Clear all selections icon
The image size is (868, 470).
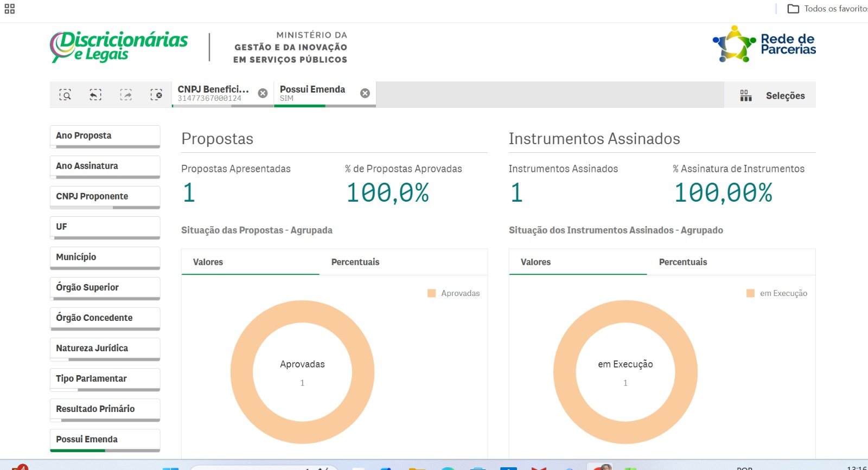(x=156, y=95)
